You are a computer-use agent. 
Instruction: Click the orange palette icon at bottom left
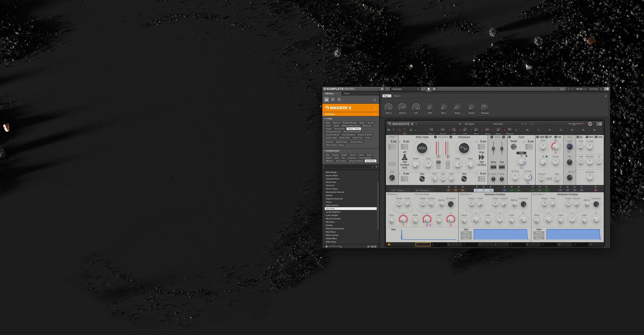pyautogui.click(x=389, y=245)
